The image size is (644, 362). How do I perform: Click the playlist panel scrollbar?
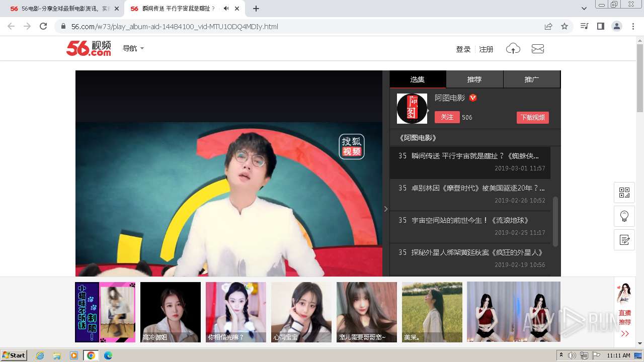pos(555,221)
